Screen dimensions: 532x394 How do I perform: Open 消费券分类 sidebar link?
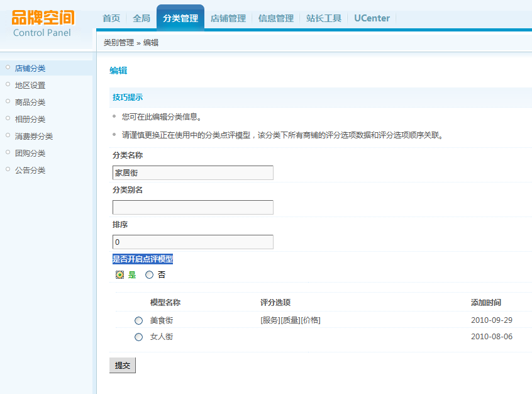tap(34, 136)
